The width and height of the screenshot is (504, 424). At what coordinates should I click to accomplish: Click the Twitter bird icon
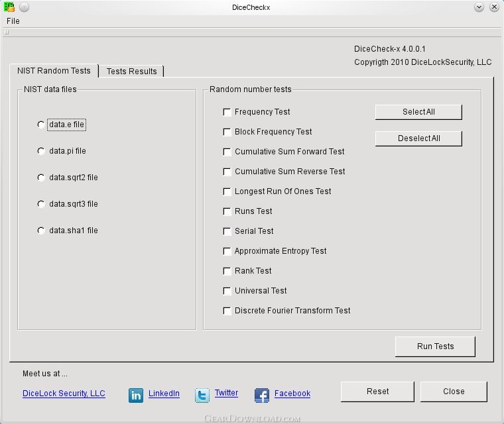point(202,395)
